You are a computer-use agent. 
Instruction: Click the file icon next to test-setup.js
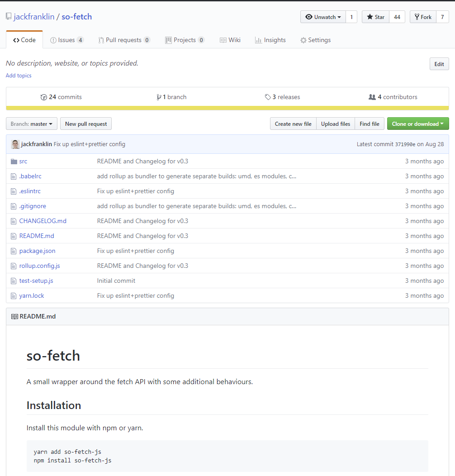[x=14, y=281]
